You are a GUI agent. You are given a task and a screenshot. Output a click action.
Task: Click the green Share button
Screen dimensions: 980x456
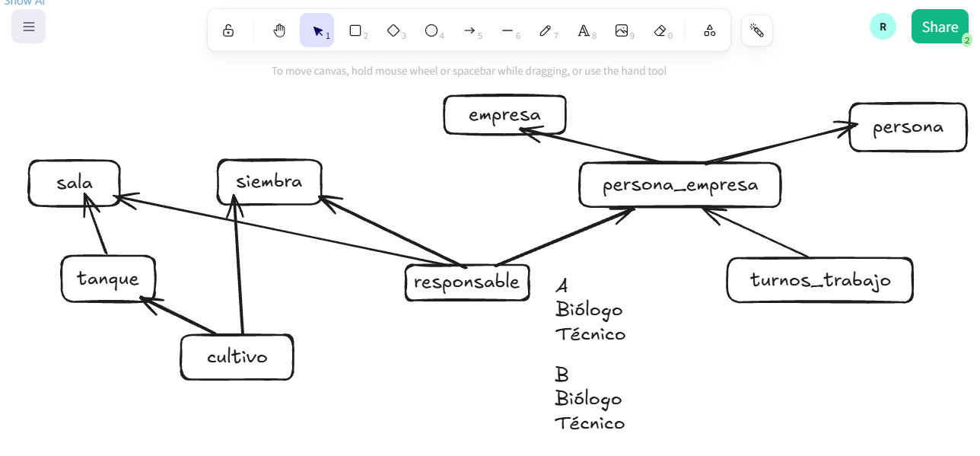940,27
